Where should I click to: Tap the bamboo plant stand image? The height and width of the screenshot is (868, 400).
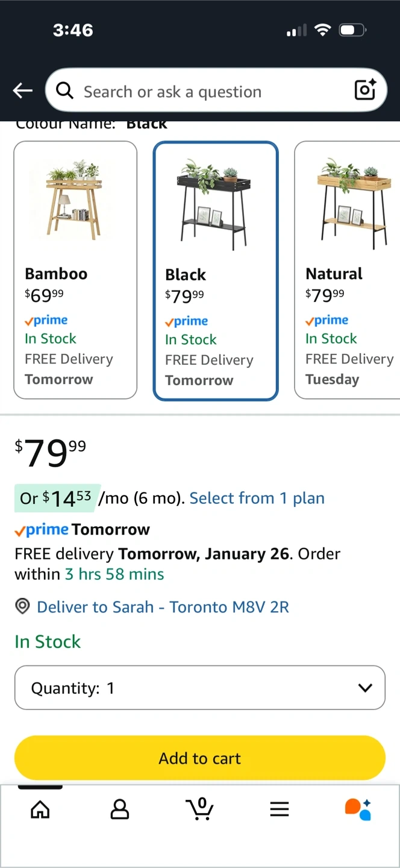tap(73, 200)
